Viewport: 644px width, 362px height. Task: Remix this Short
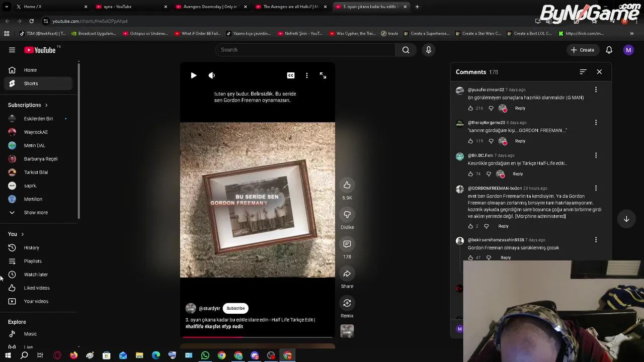point(347,303)
